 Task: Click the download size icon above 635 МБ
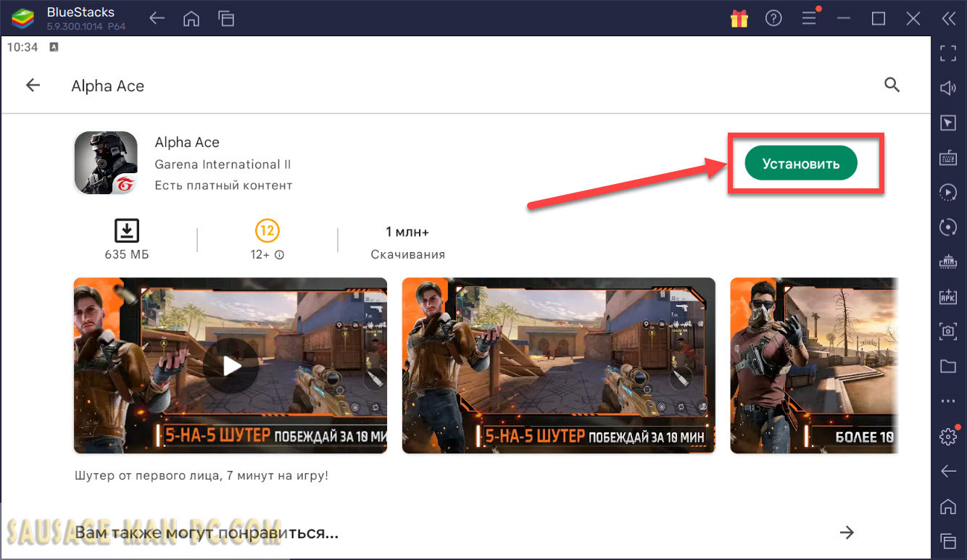point(127,231)
